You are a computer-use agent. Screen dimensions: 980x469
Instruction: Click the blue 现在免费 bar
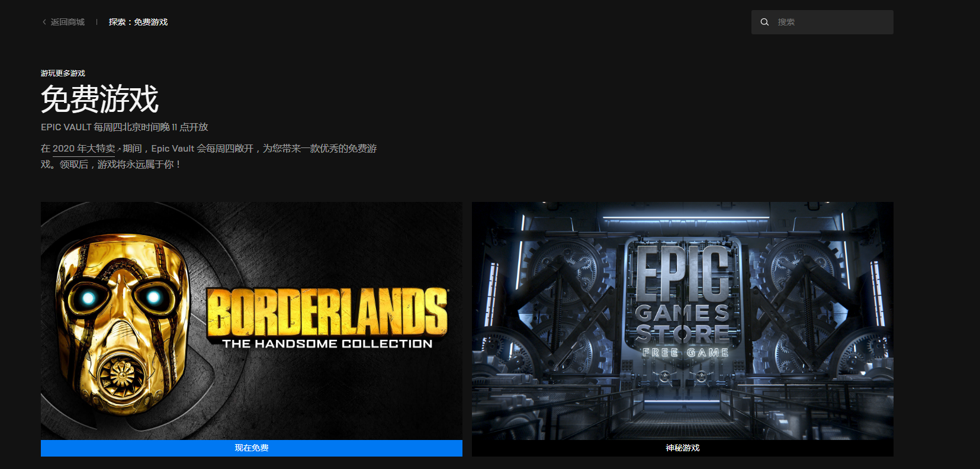252,448
